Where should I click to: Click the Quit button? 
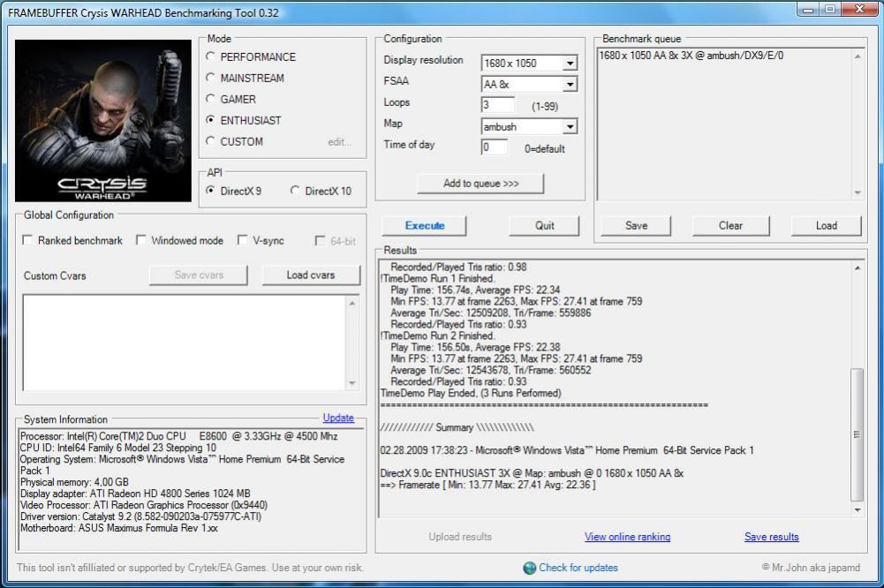tap(544, 225)
